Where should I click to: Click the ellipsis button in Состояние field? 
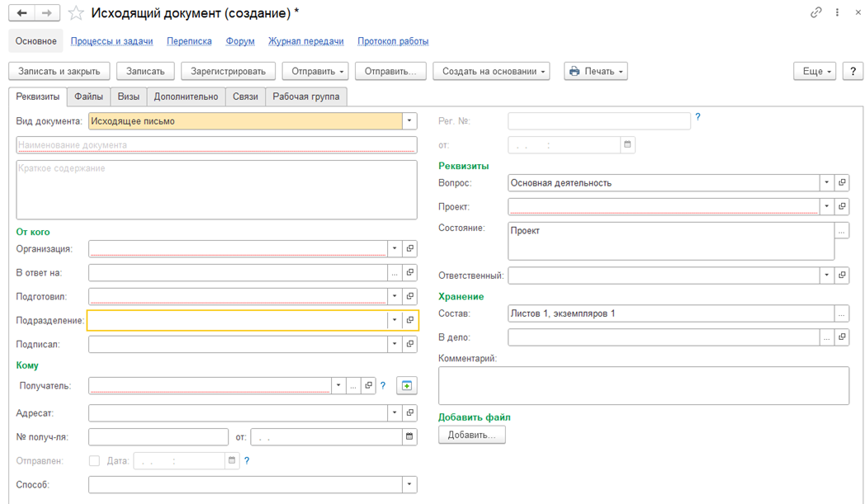point(842,231)
